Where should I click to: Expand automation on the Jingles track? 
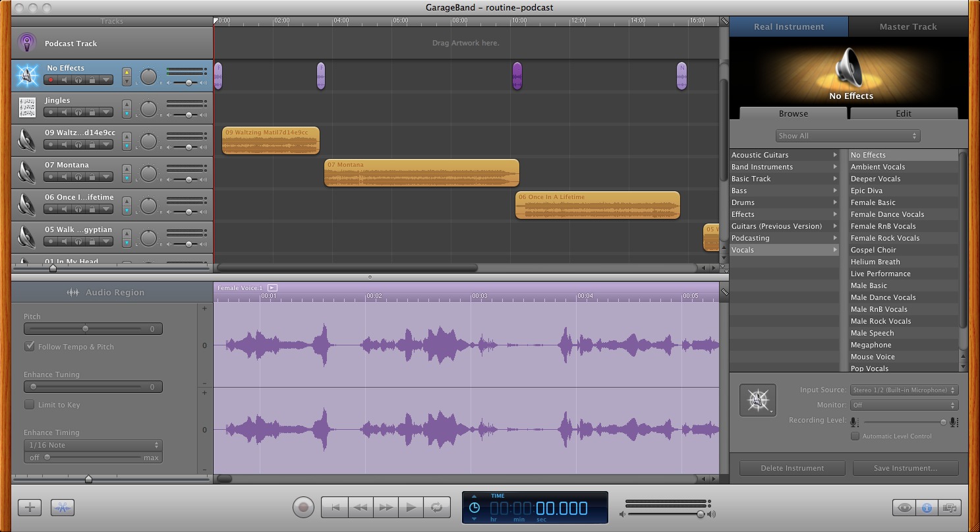click(x=106, y=112)
